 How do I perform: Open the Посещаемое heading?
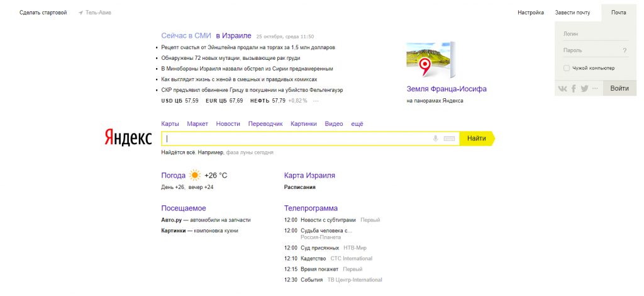(x=184, y=208)
